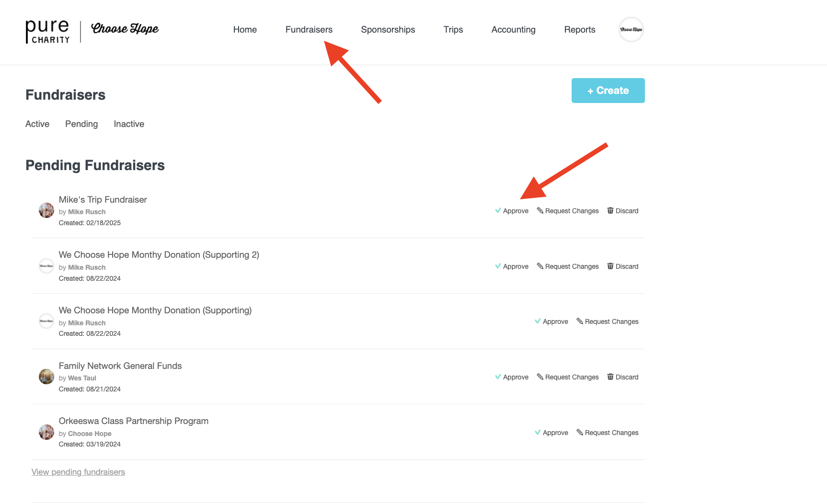
Task: Click author name Wes Taul
Action: [x=82, y=378]
